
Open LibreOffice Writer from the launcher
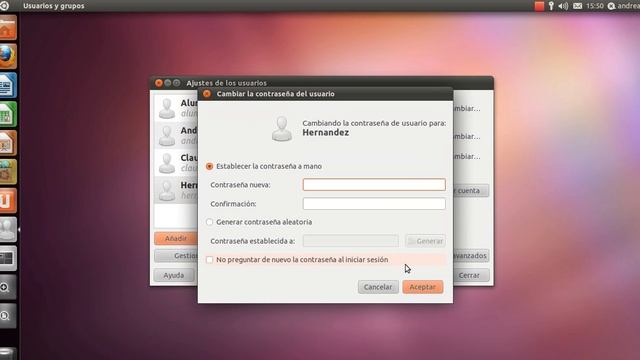click(8, 85)
